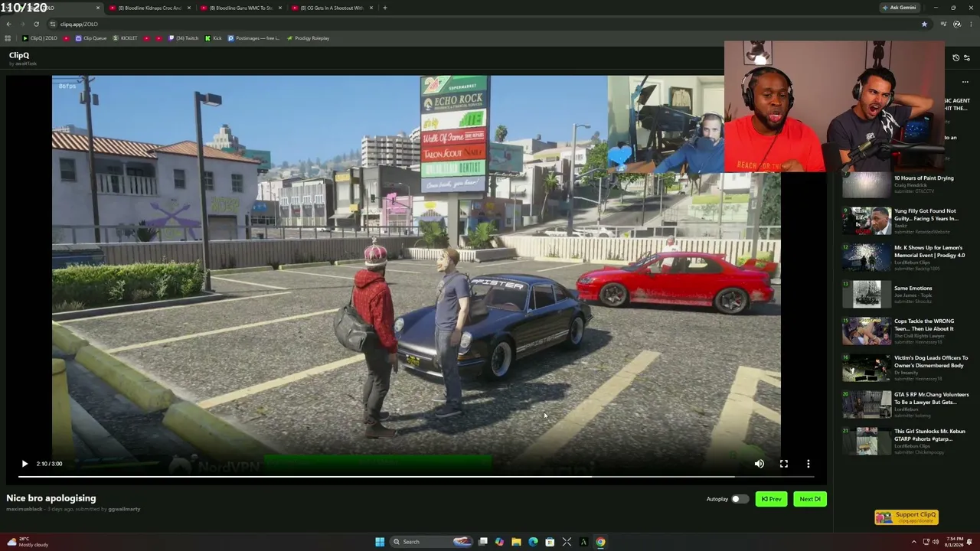Screen dimensions: 980x551
Task: Click the taskbar Search box
Action: pos(433,542)
